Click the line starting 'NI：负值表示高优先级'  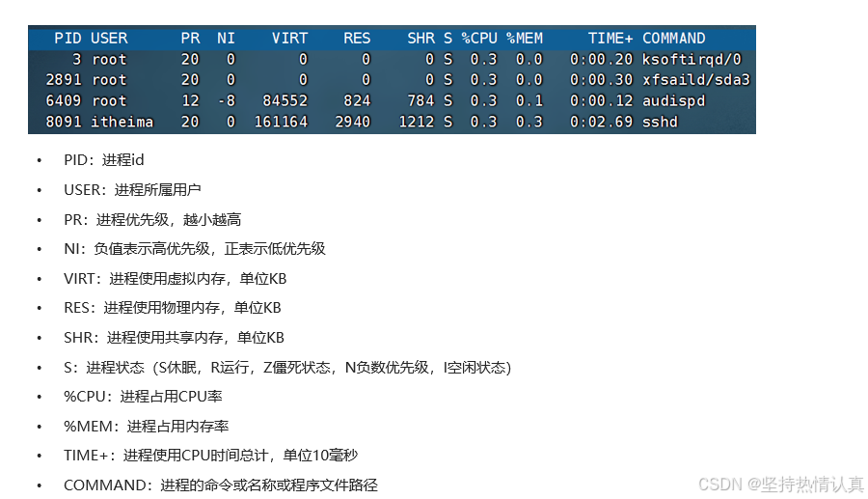pyautogui.click(x=194, y=249)
